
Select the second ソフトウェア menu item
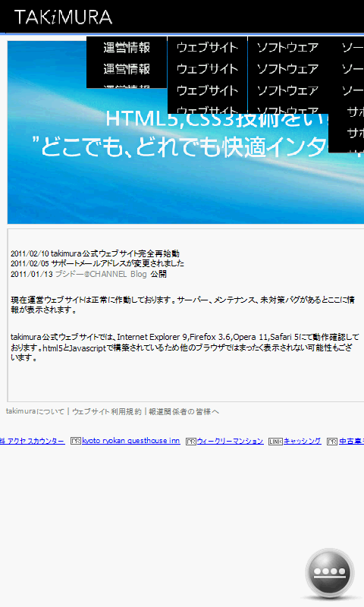[288, 69]
